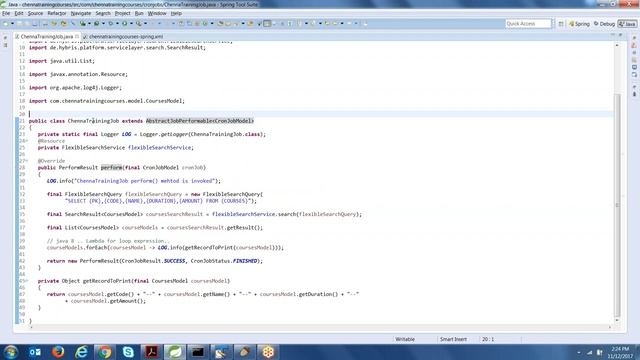640x360 pixels.
Task: Open Internet Explorer from the taskbar
Action: coord(82,352)
